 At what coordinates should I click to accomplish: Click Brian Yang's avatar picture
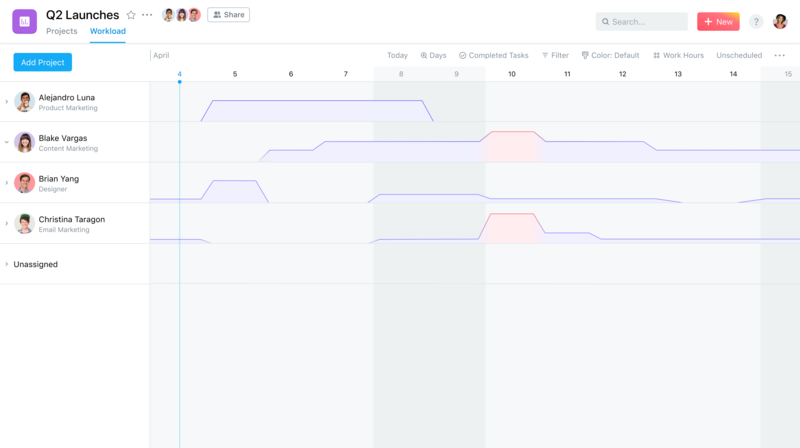24,183
